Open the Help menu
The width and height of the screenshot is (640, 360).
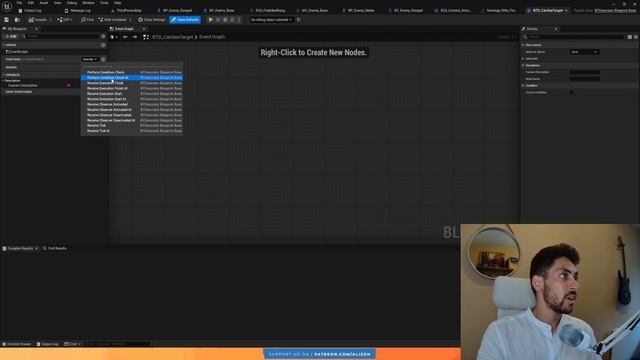click(x=118, y=3)
